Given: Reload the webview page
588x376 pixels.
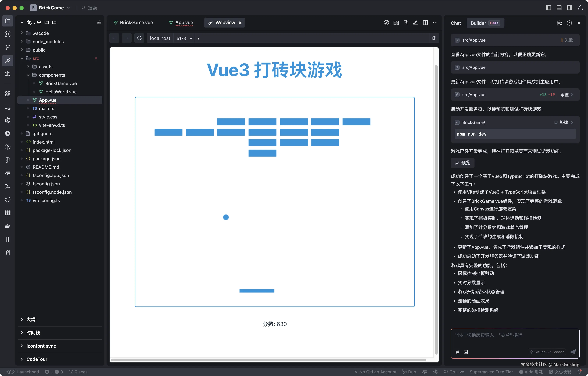Looking at the screenshot, I should coord(139,38).
